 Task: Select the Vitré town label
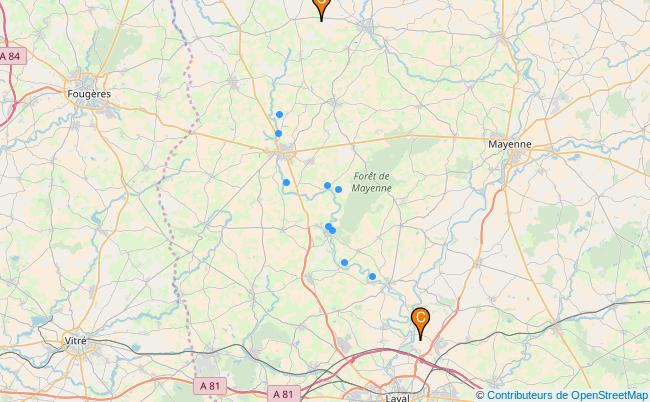coord(75,341)
